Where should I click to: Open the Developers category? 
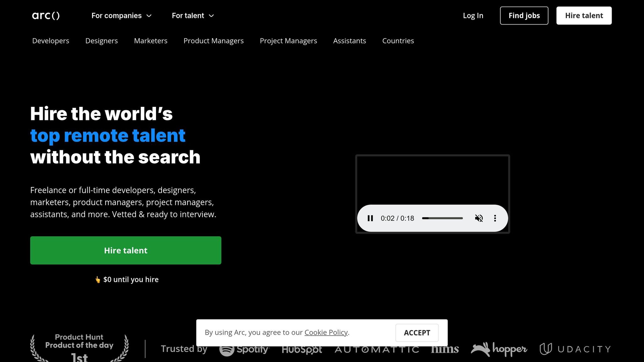click(51, 41)
